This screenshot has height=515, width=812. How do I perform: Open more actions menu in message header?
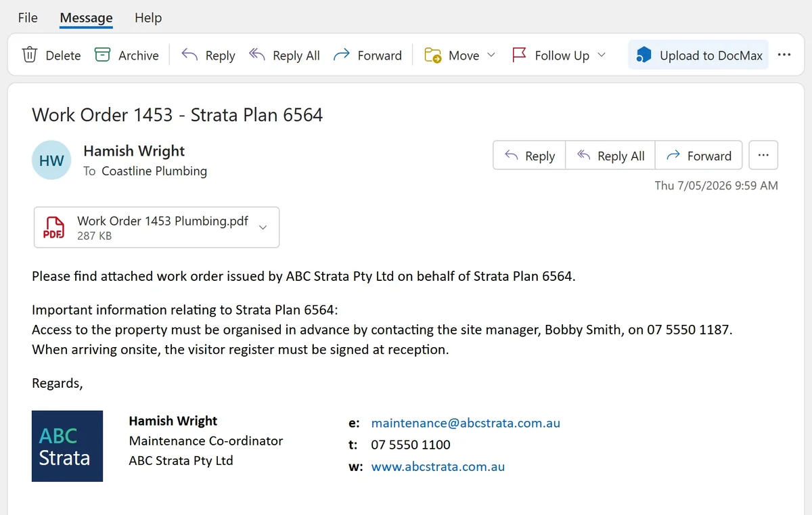[x=763, y=155]
